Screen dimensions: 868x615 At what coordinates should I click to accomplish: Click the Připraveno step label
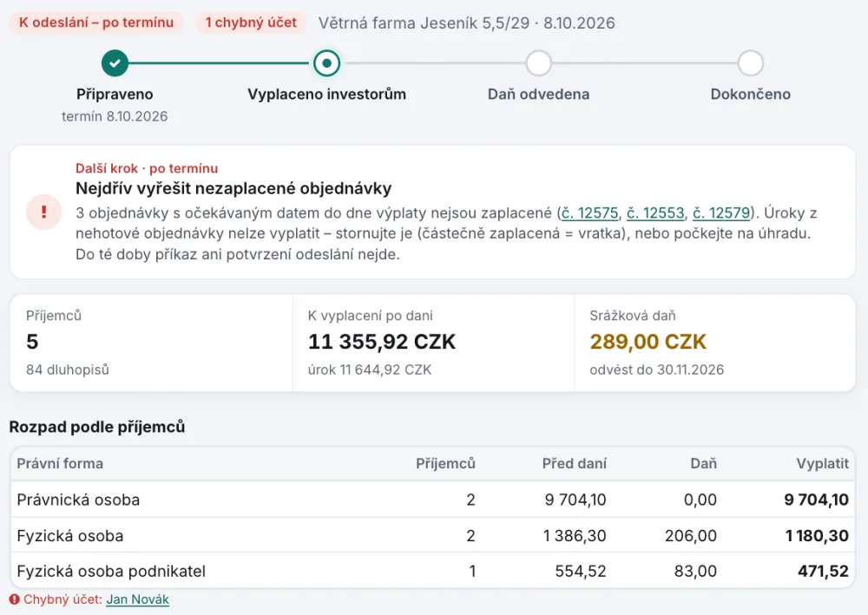pyautogui.click(x=115, y=94)
